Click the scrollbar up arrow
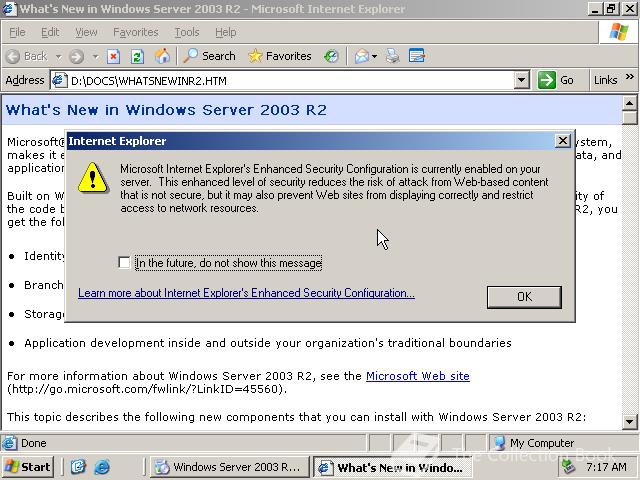 click(629, 103)
